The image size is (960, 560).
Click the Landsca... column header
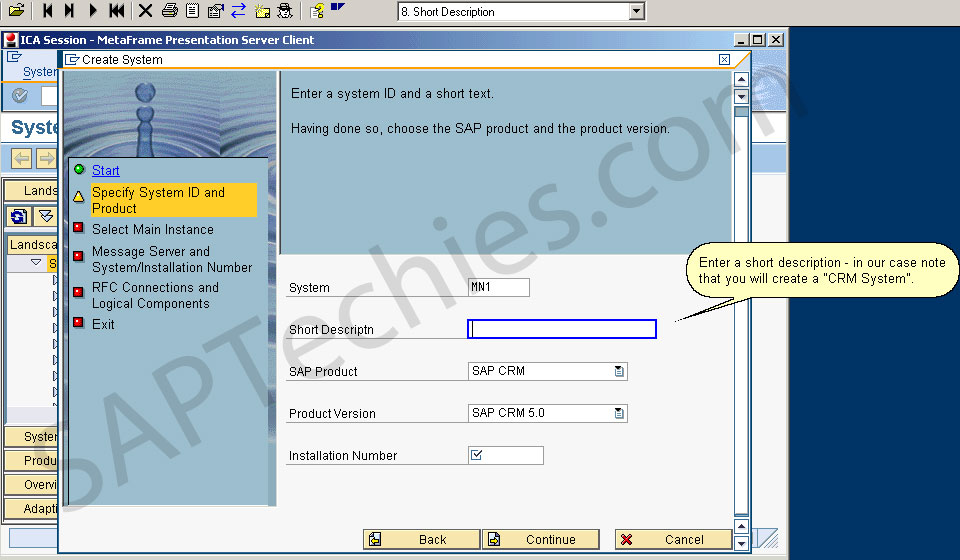pos(32,245)
